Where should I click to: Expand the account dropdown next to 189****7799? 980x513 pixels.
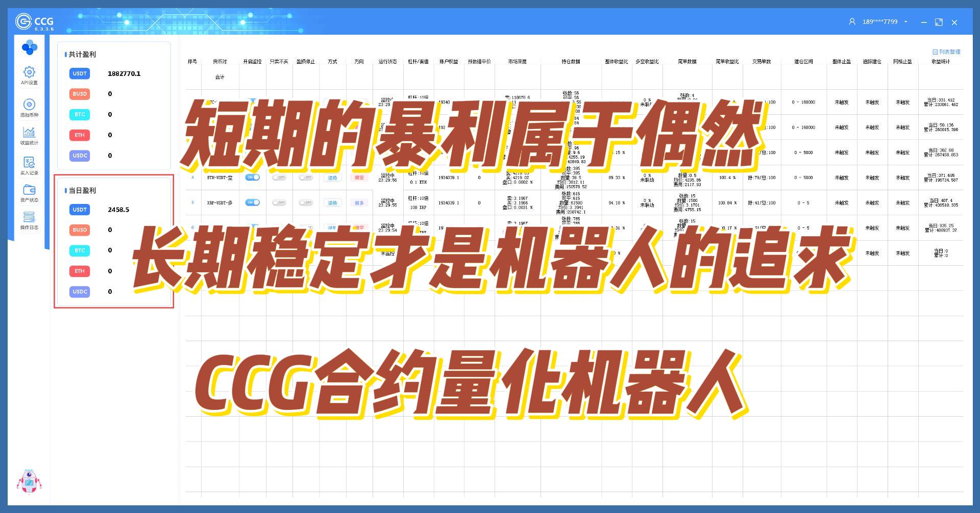906,22
